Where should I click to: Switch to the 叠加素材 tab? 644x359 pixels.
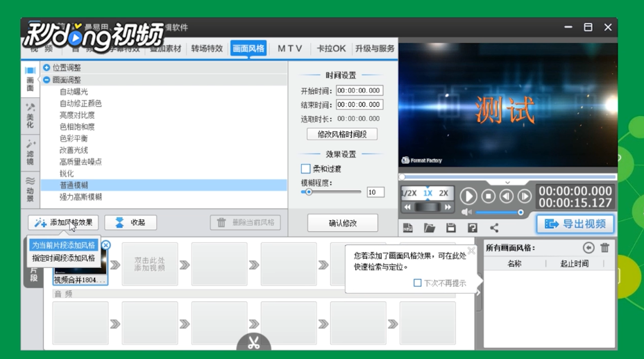click(x=166, y=49)
